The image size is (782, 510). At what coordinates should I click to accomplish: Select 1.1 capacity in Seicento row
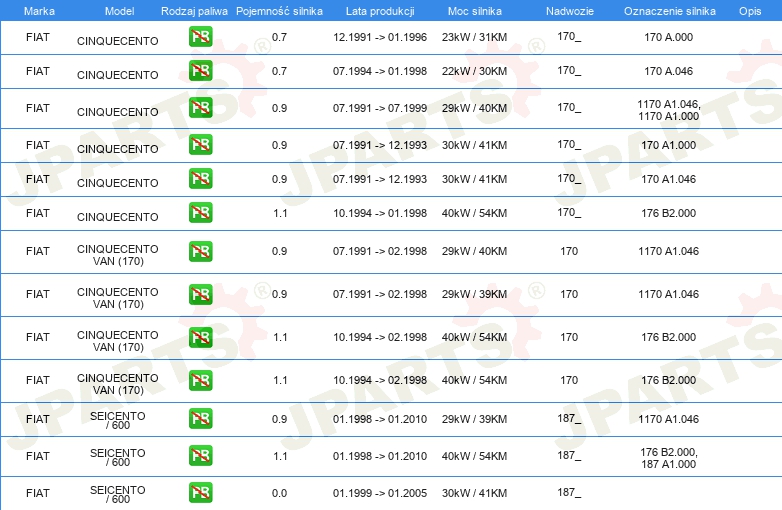point(280,456)
